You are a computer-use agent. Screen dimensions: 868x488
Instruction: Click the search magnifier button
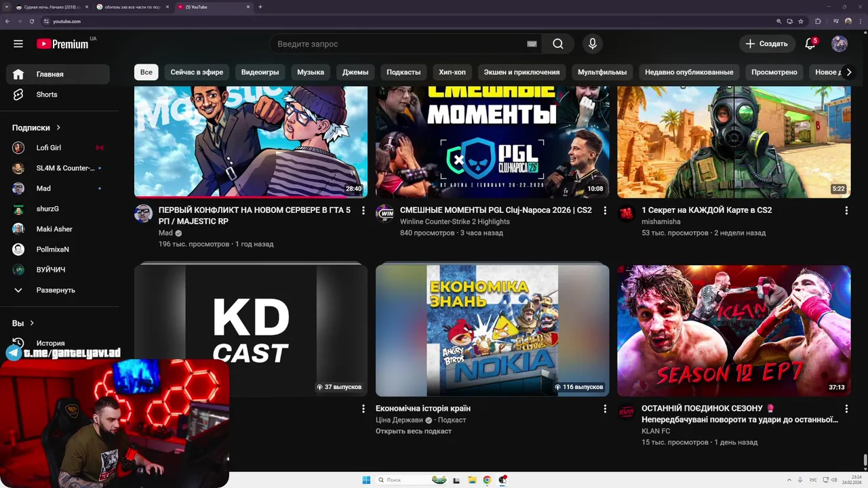(x=558, y=44)
